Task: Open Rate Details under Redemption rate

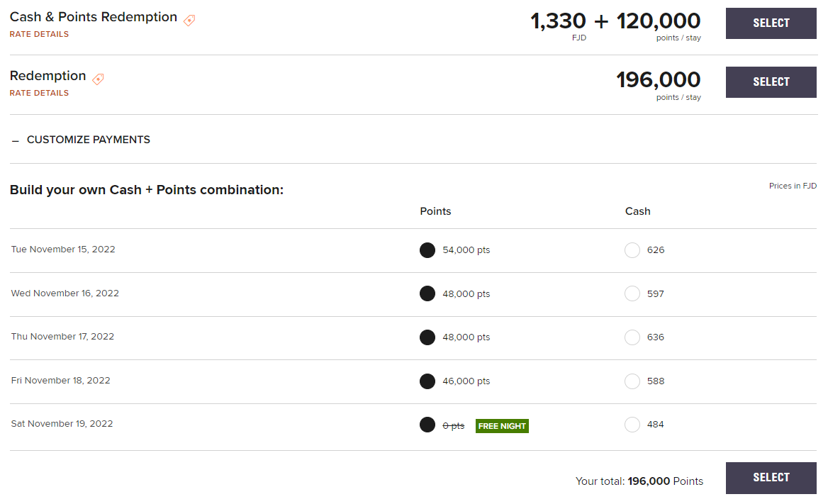Action: [x=39, y=93]
